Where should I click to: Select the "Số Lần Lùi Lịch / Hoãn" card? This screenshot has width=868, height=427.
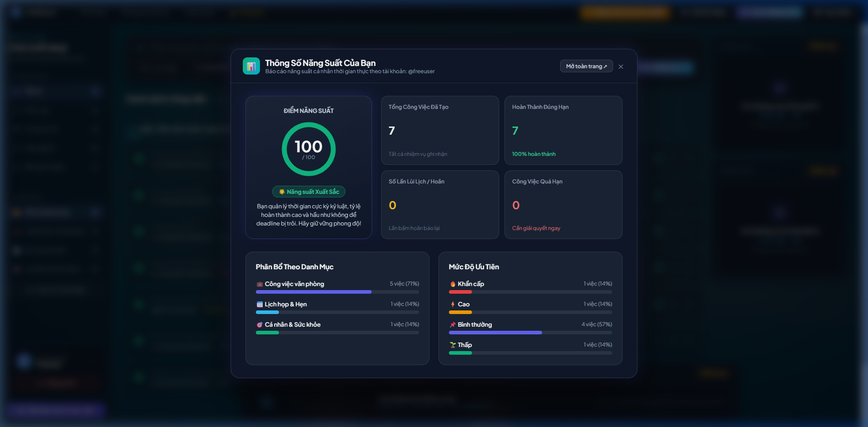(x=440, y=205)
